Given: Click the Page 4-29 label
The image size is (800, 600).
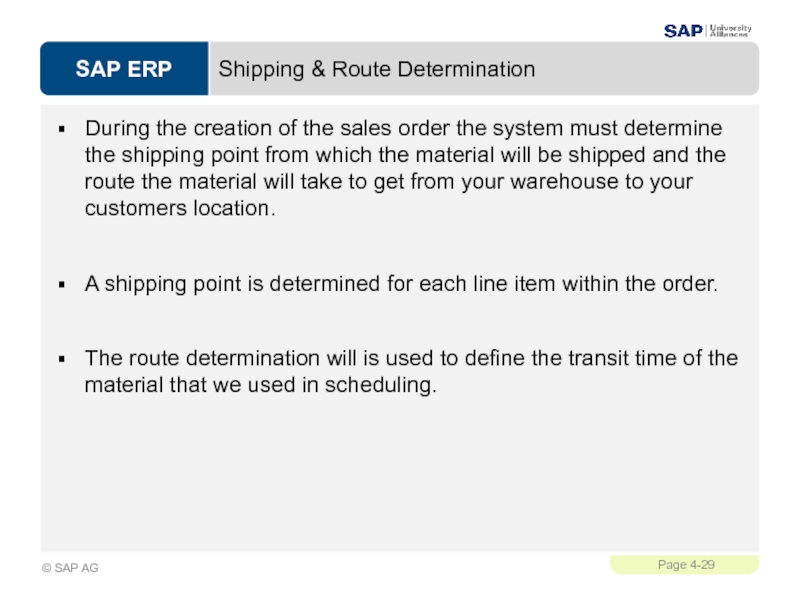Looking at the screenshot, I should (686, 565).
